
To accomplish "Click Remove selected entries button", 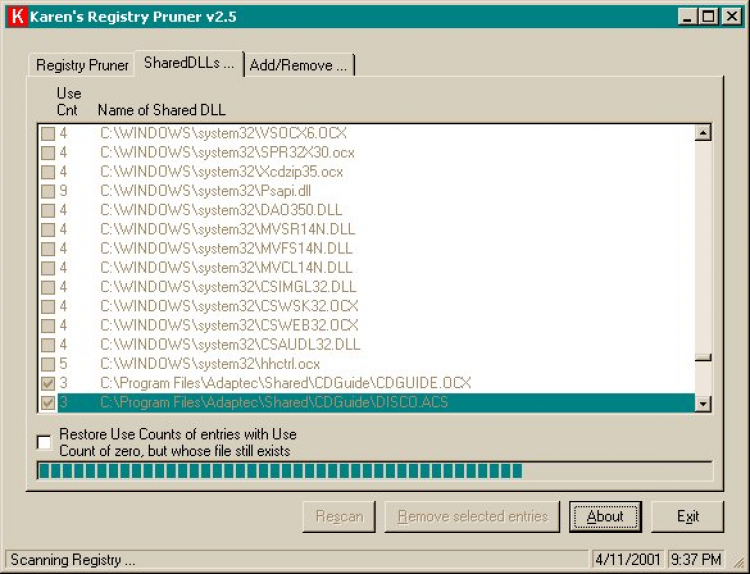I will [x=472, y=517].
